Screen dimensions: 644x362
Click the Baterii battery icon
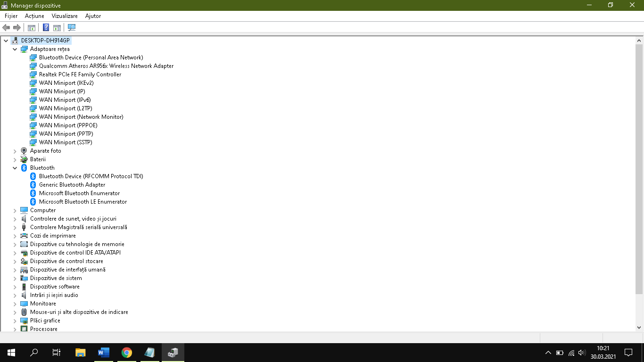coord(24,159)
